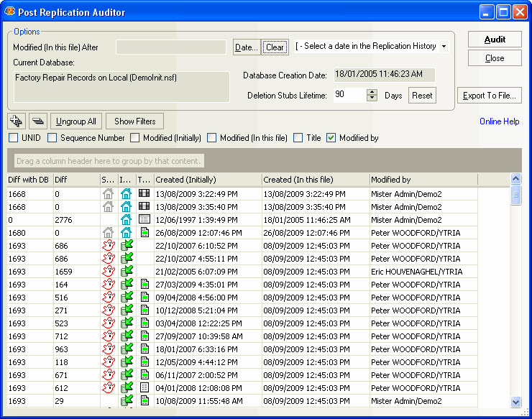The width and height of the screenshot is (532, 419).
Task: Enable the UNID checkbox
Action: tap(14, 138)
